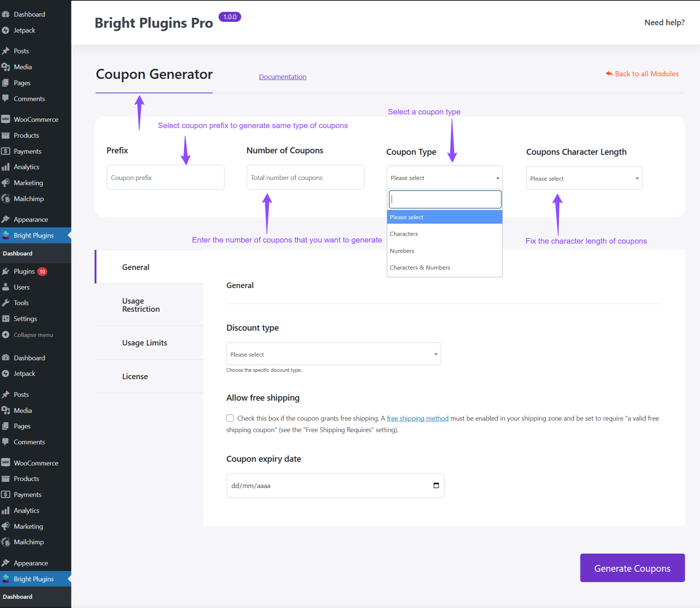Enable the Allow free shipping checkbox
The height and width of the screenshot is (608, 700).
coord(230,418)
